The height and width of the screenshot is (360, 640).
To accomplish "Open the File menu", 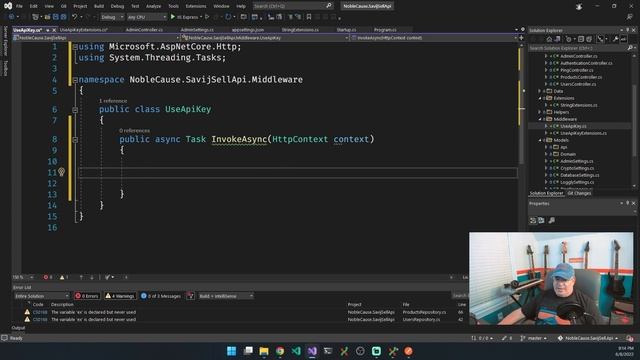I will [19, 6].
